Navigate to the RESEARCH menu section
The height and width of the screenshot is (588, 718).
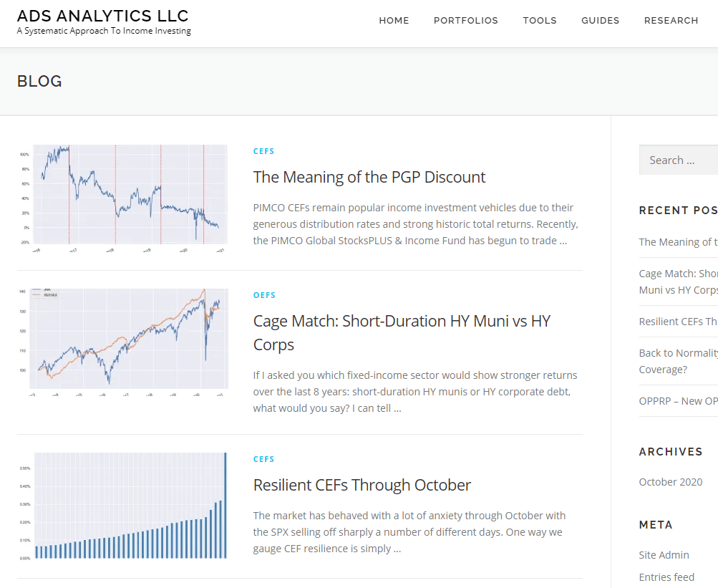671,21
